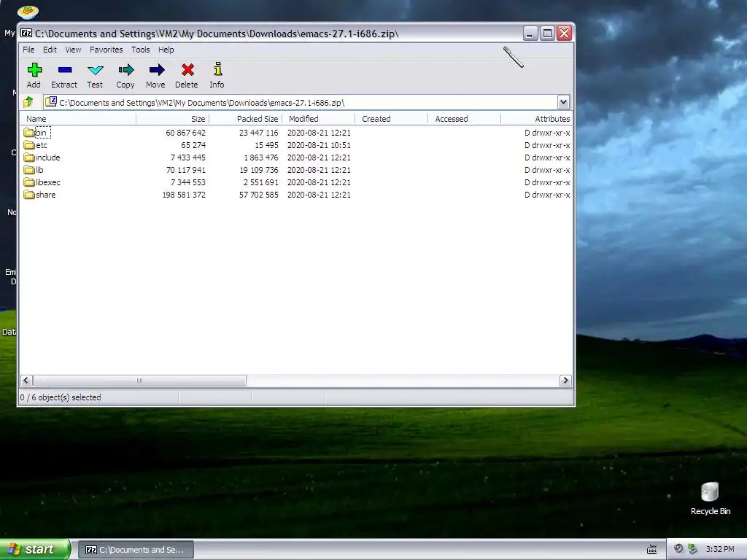747x560 pixels.
Task: Sort by the Attributes column header
Action: pos(536,119)
